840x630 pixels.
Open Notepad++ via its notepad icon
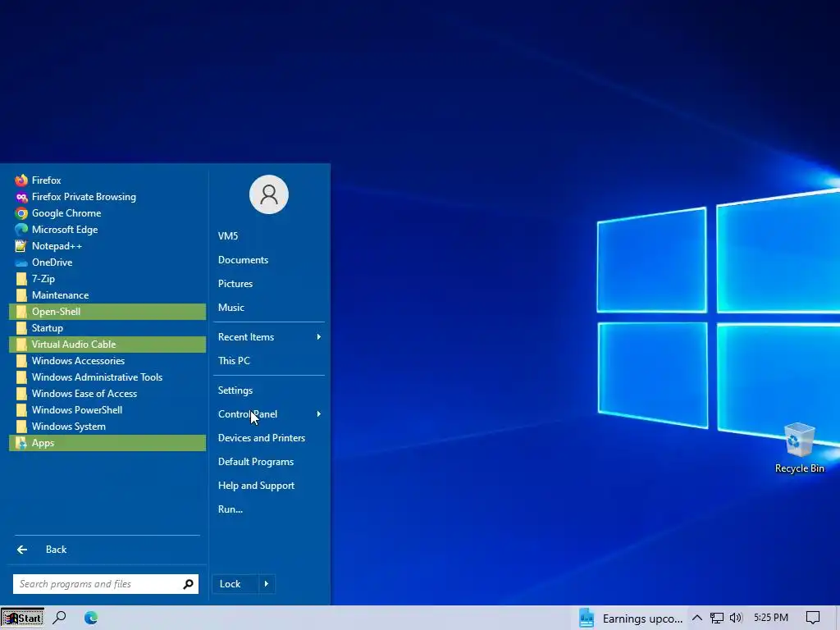21,246
